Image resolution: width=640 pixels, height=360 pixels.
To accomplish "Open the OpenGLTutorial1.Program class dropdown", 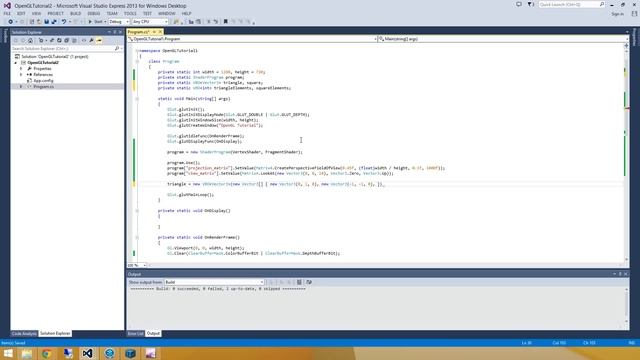I will pyautogui.click(x=252, y=39).
